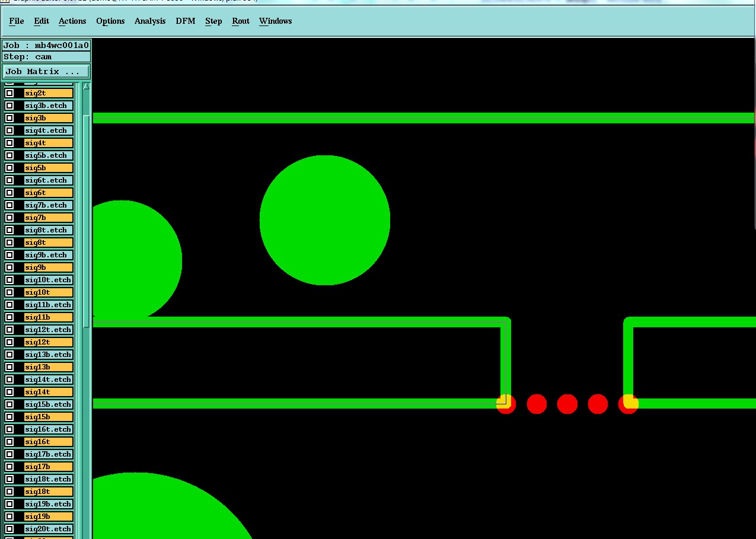This screenshot has width=756, height=539.
Task: Open the Step menu
Action: coord(213,21)
